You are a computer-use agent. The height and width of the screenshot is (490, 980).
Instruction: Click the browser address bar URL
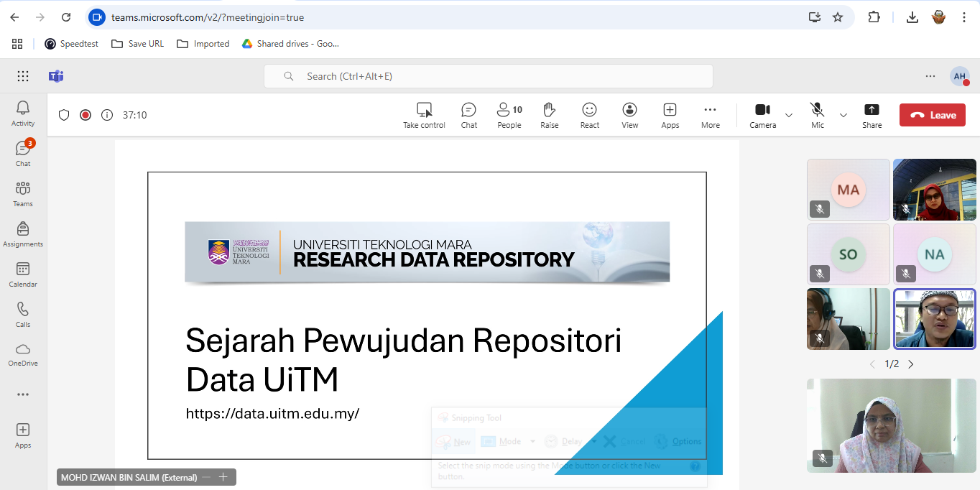click(208, 17)
